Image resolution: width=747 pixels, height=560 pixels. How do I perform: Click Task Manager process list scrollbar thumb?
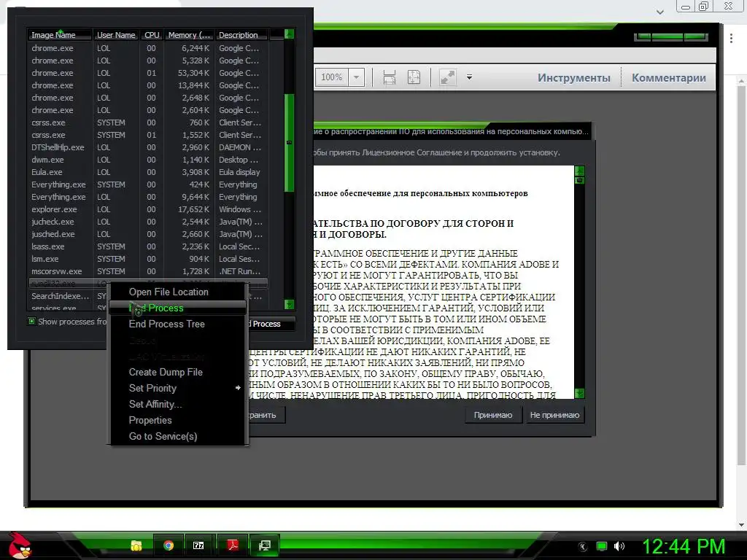coord(289,143)
